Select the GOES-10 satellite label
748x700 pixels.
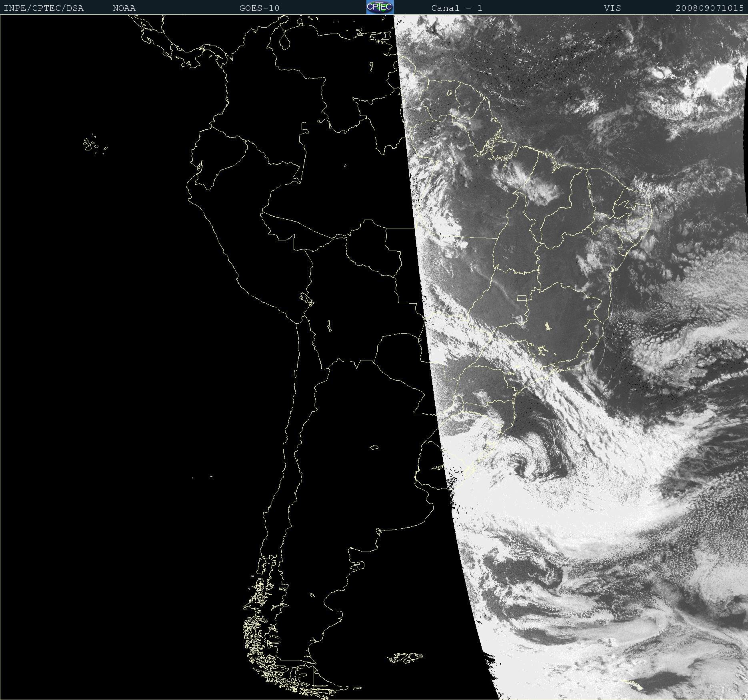coord(260,8)
